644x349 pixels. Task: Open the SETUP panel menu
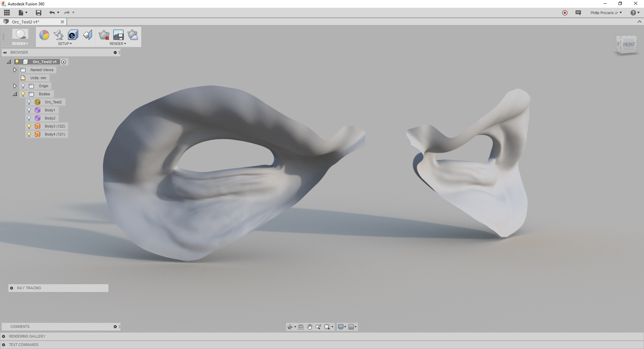click(65, 44)
